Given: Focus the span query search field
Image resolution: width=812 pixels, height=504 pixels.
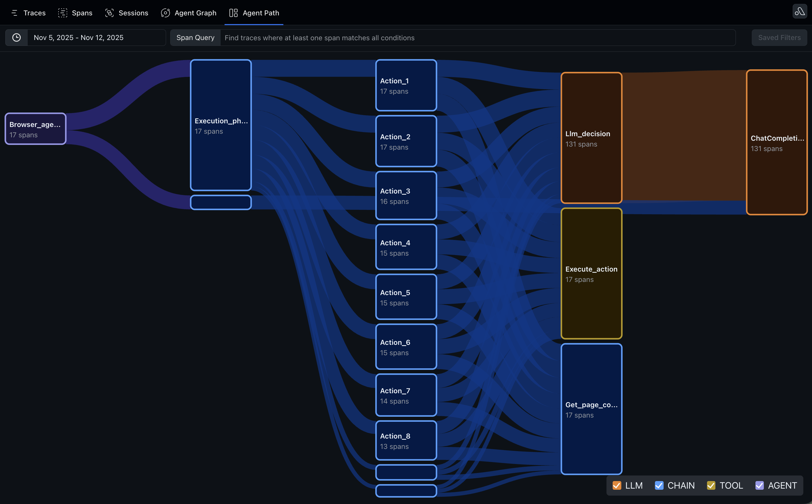Looking at the screenshot, I should click(477, 38).
